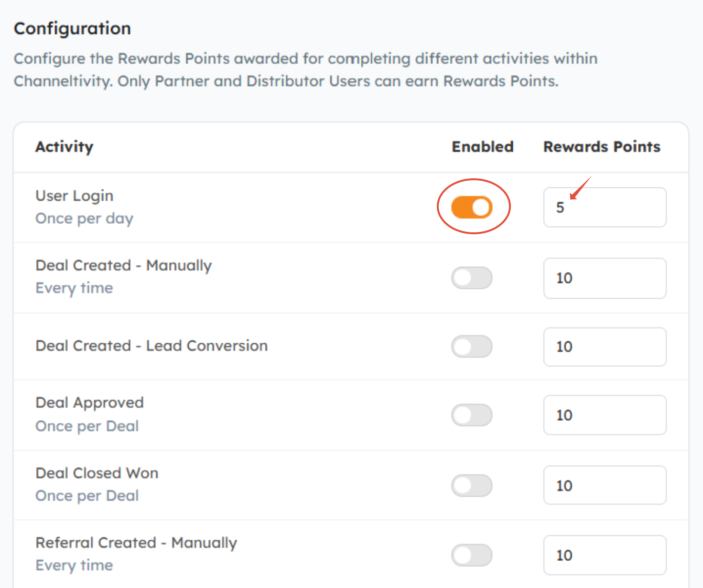Enable Deal Created - Lead Conversion toggle
The width and height of the screenshot is (703, 588).
[x=472, y=347]
